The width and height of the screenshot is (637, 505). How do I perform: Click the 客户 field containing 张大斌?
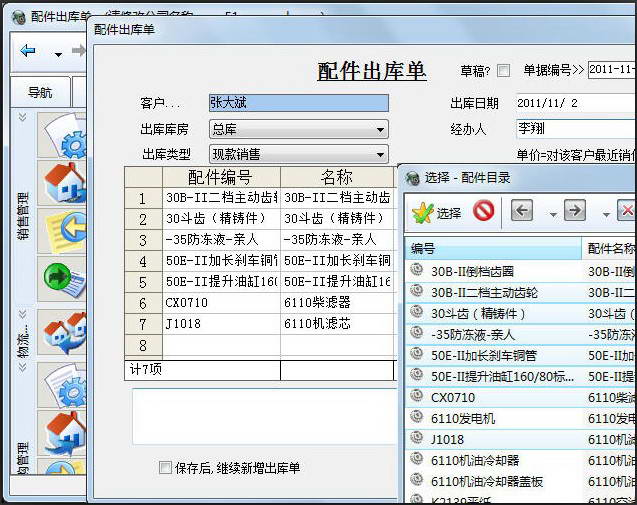point(299,103)
